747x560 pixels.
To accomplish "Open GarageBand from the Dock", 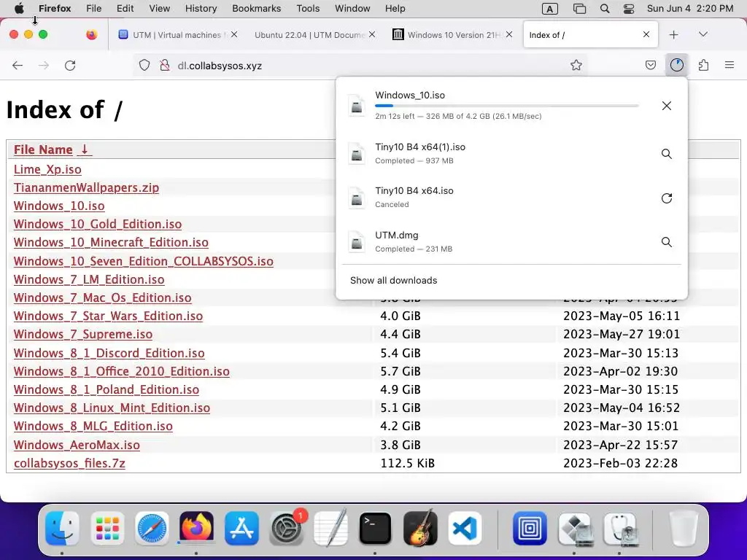I will [420, 528].
